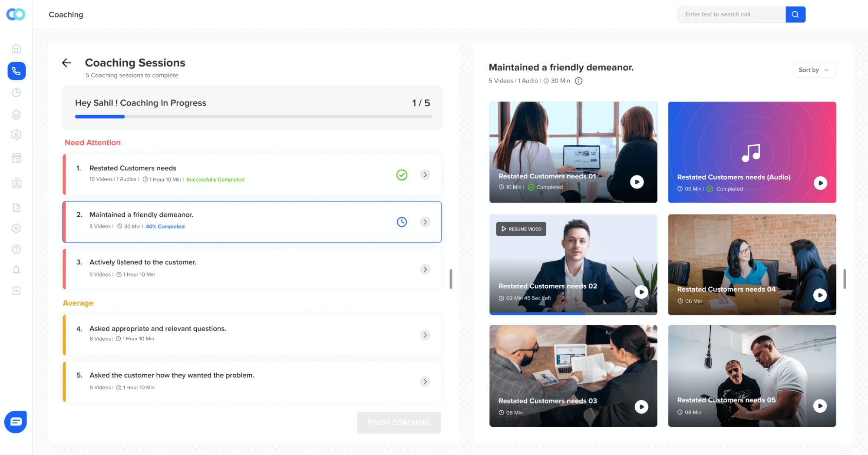Screen dimensions: 868x455
Task: Click the search magnifier button
Action: [x=795, y=14]
